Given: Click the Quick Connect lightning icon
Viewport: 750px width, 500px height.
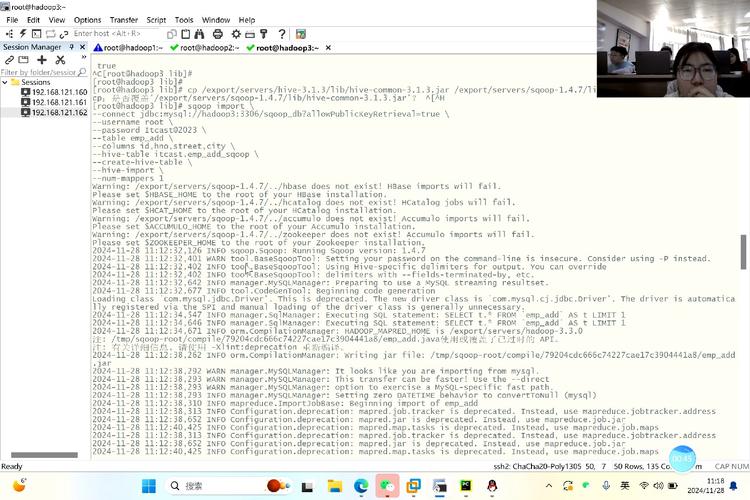Looking at the screenshot, I should point(23,33).
